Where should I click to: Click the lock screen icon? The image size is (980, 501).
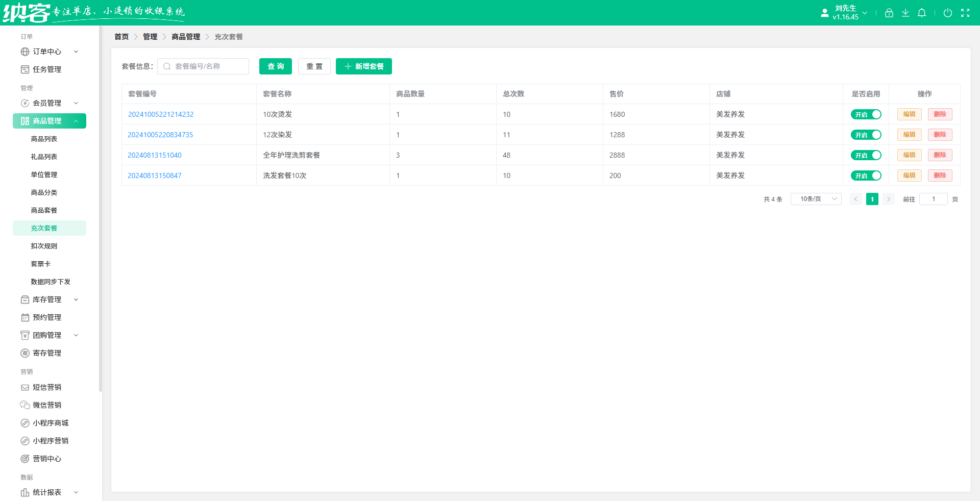pos(889,13)
